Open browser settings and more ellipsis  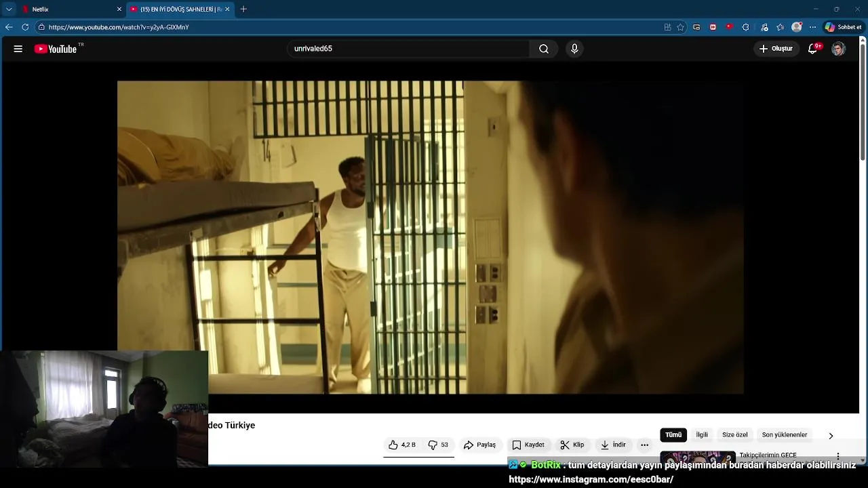tap(812, 27)
